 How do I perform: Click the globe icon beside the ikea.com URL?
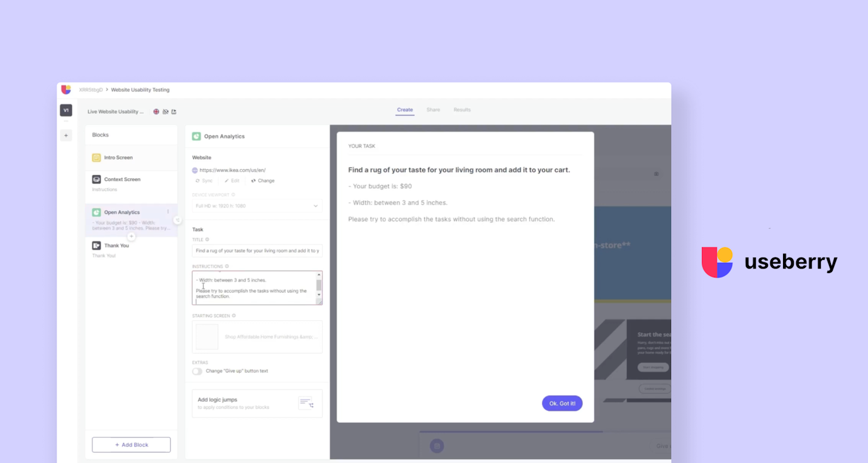(194, 170)
